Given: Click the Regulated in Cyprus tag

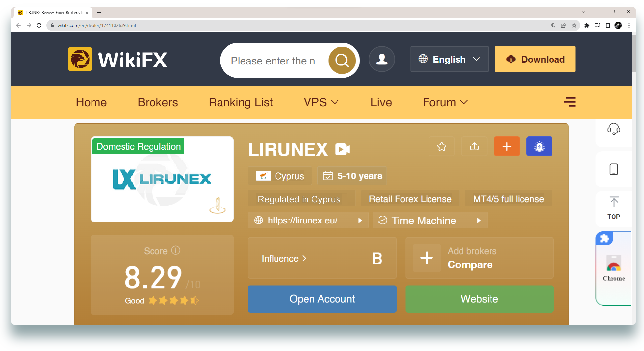Looking at the screenshot, I should [302, 199].
